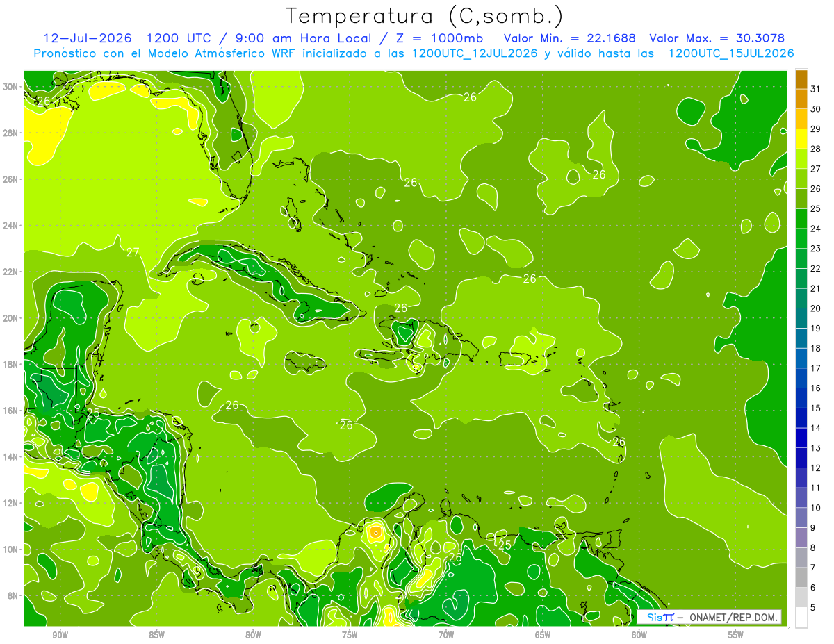Click the yellow legend band between 28 and 29
The width and height of the screenshot is (834, 644).
(801, 138)
